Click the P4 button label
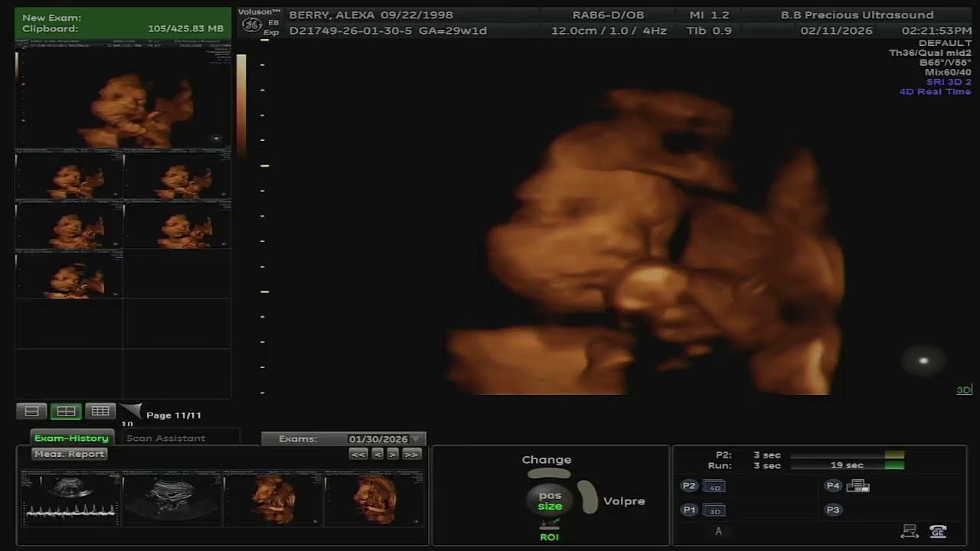The image size is (980, 551). point(833,486)
